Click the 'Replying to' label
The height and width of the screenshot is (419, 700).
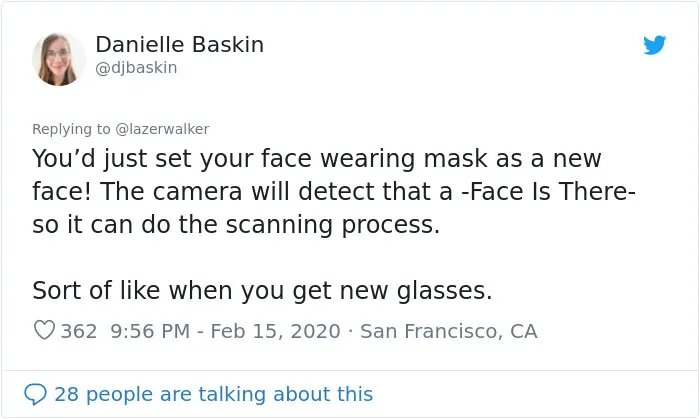(x=71, y=129)
